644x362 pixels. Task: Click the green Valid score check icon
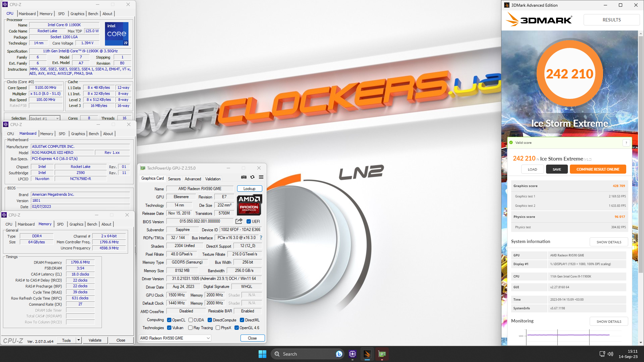coord(511,143)
